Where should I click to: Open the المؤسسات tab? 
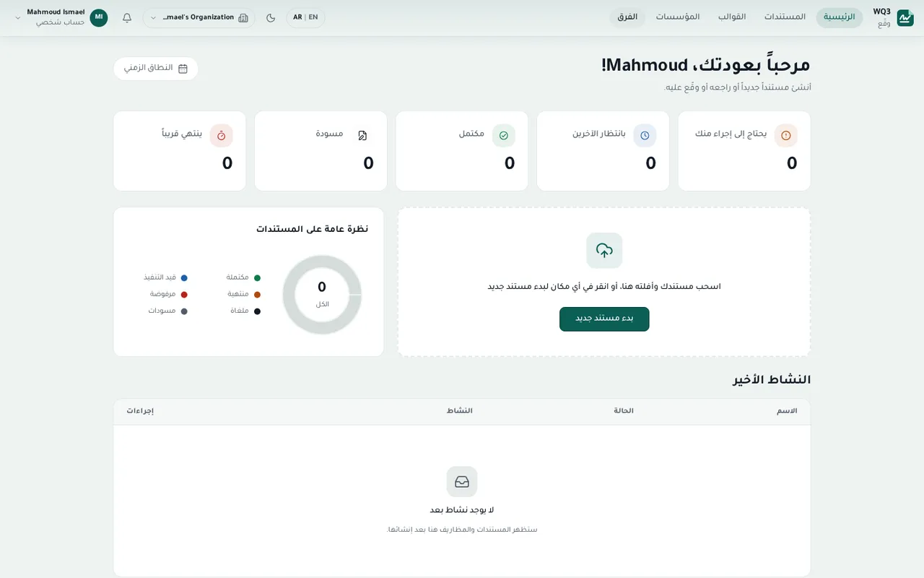678,18
